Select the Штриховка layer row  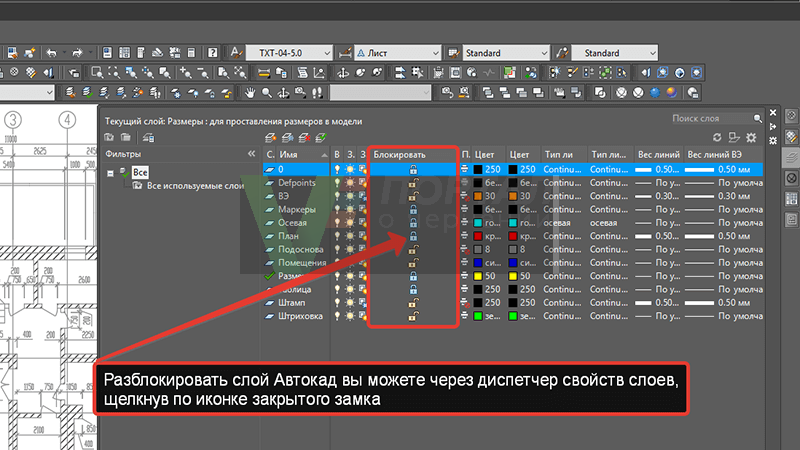(513, 316)
